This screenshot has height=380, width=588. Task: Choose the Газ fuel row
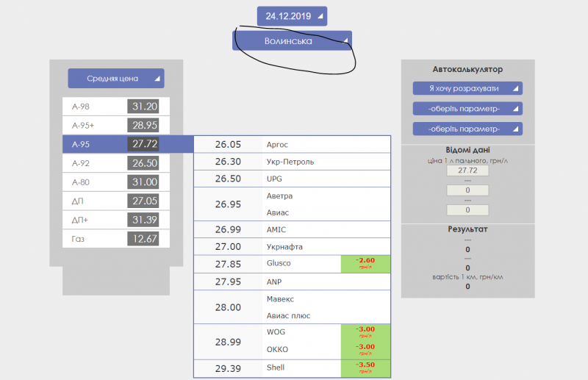115,239
